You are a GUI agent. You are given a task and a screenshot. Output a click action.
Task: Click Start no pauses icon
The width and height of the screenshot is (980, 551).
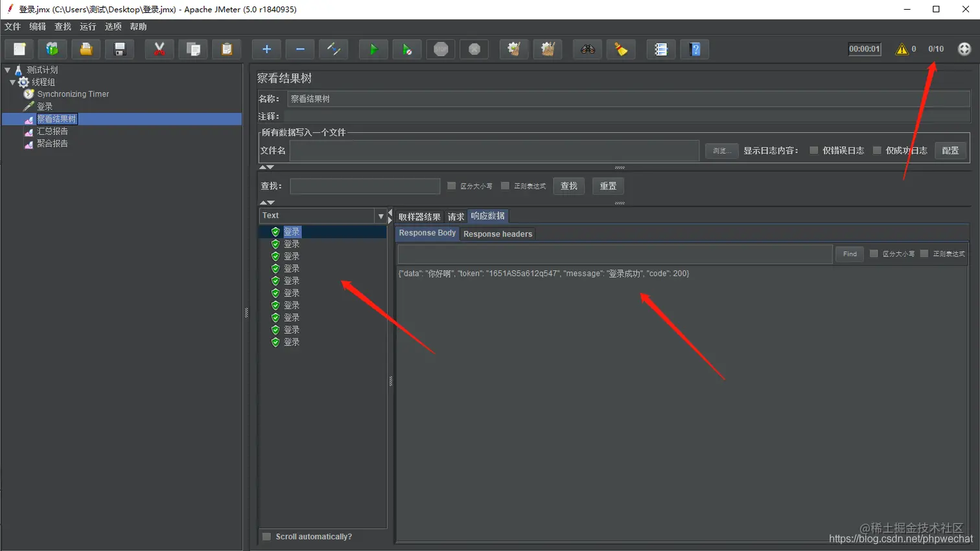click(x=407, y=49)
